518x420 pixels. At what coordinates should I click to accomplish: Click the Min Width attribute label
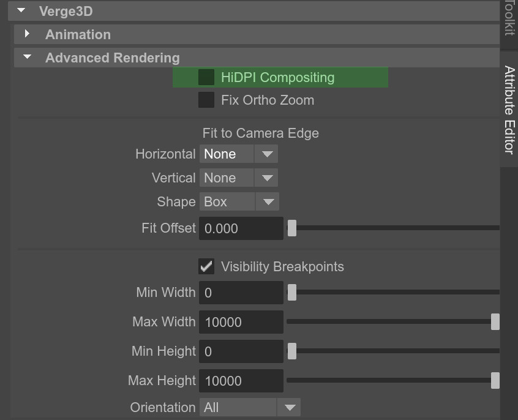166,292
